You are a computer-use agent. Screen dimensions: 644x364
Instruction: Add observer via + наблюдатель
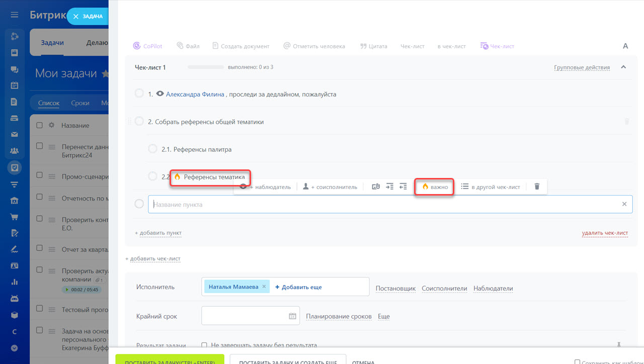tap(266, 187)
